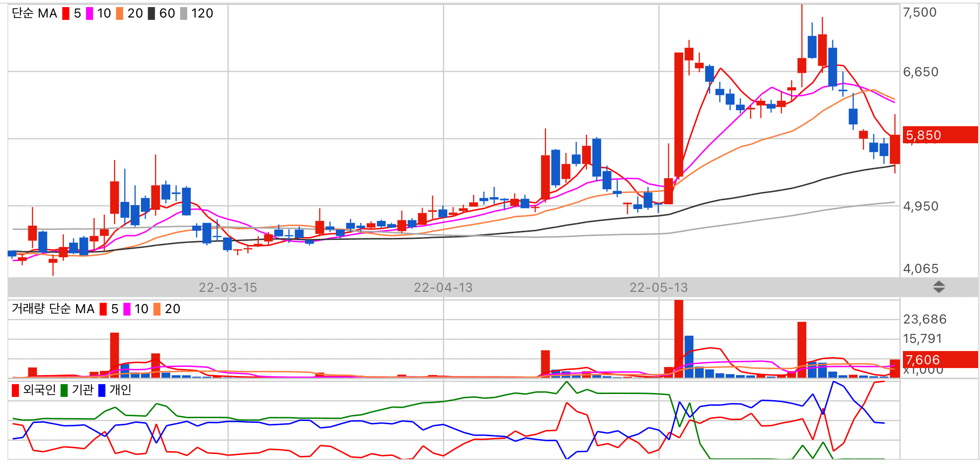Click the 기관 legend label
Screen dimensions: 980x464
83,390
